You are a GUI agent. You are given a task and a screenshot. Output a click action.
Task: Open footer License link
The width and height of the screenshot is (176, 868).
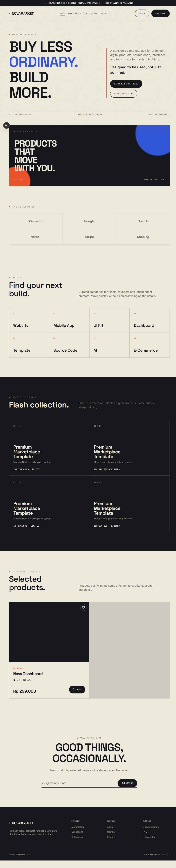[x=111, y=837]
